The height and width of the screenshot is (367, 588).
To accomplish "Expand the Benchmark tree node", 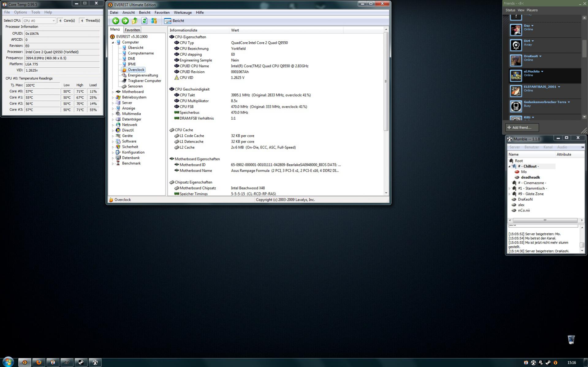I will pos(113,163).
